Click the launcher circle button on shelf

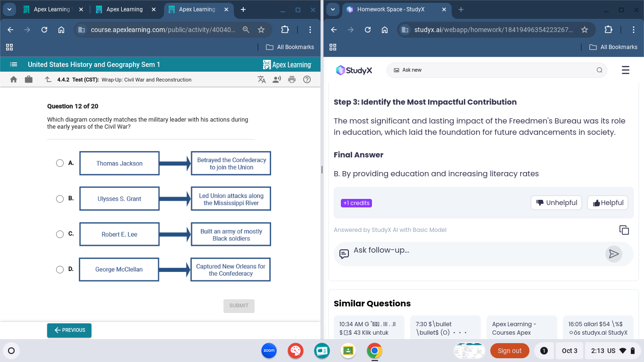pyautogui.click(x=11, y=351)
